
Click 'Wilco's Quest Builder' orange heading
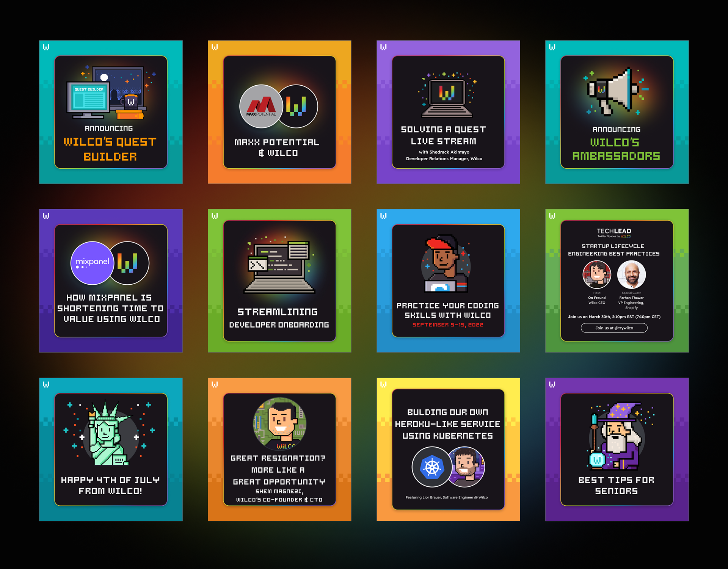click(110, 149)
